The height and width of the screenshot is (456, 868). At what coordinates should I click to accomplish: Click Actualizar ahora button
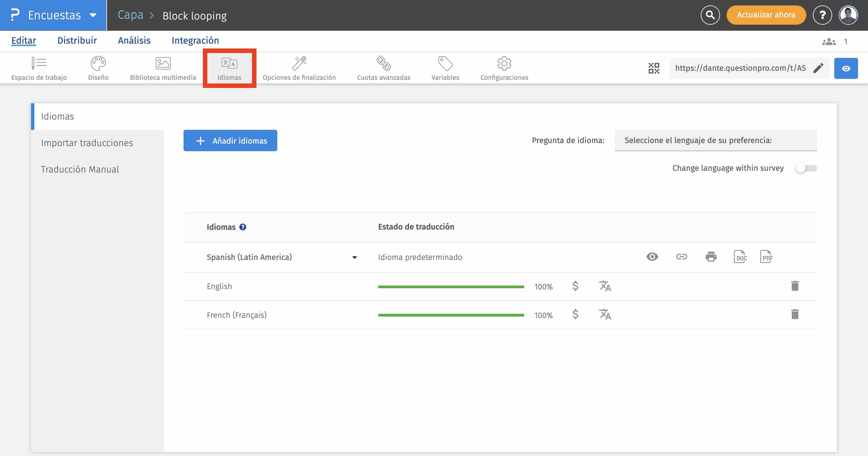click(766, 15)
